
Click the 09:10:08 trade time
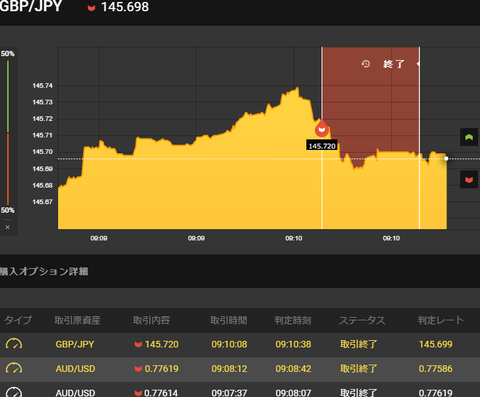pyautogui.click(x=229, y=344)
